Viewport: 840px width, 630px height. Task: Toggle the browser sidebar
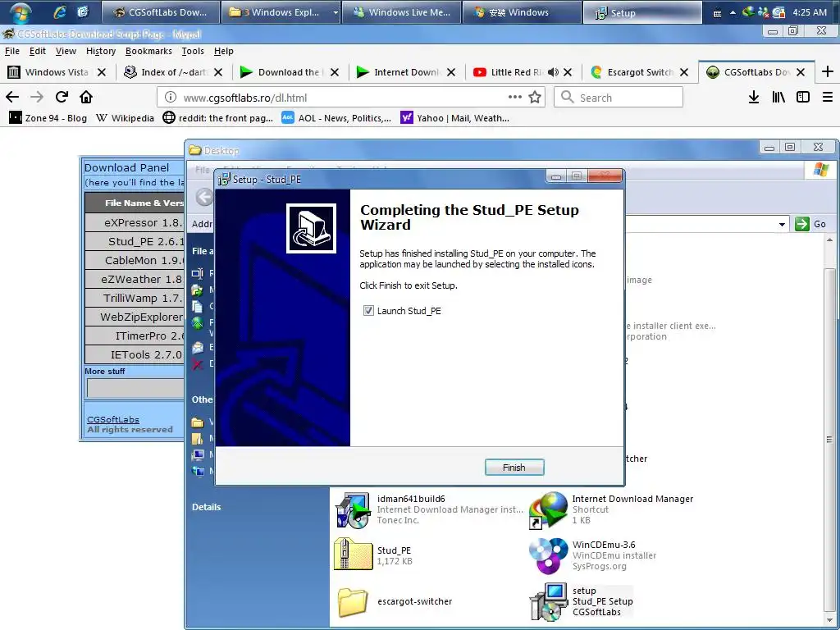pyautogui.click(x=802, y=97)
